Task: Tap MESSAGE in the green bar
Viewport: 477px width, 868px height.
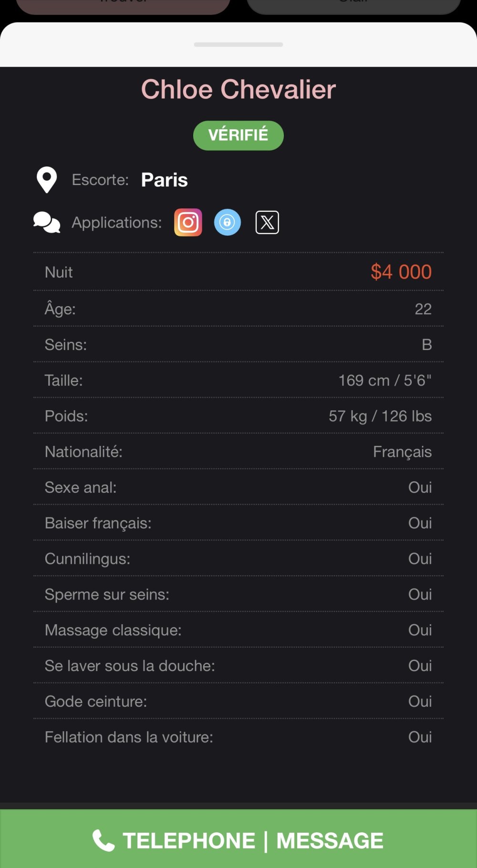Action: point(330,840)
